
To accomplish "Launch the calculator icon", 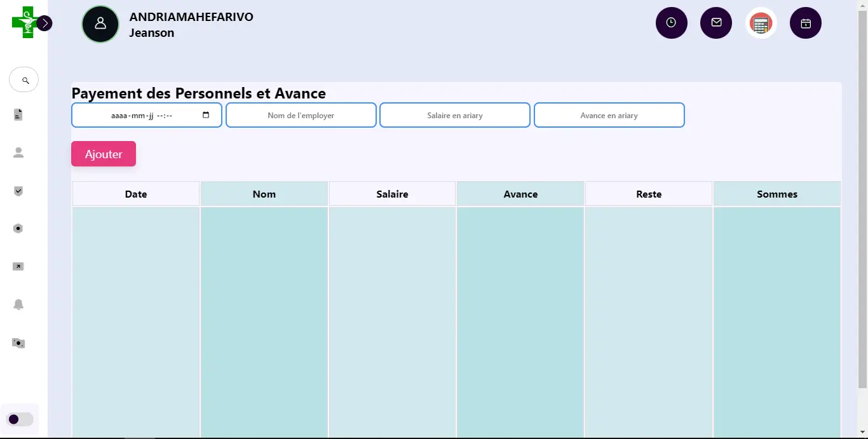I will (x=761, y=24).
